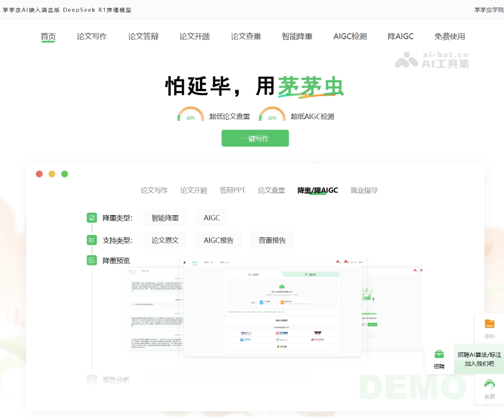Click the 报告分析 step icon

coord(92,380)
